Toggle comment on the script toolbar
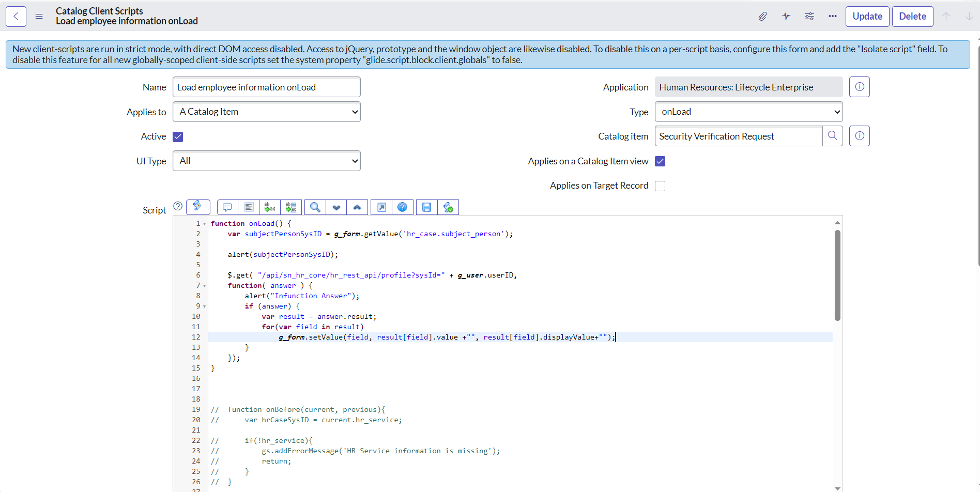 [x=227, y=207]
